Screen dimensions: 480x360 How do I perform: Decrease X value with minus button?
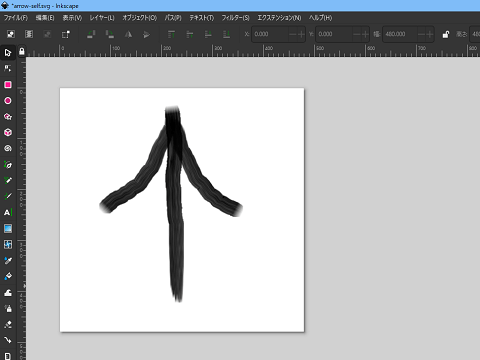point(293,34)
